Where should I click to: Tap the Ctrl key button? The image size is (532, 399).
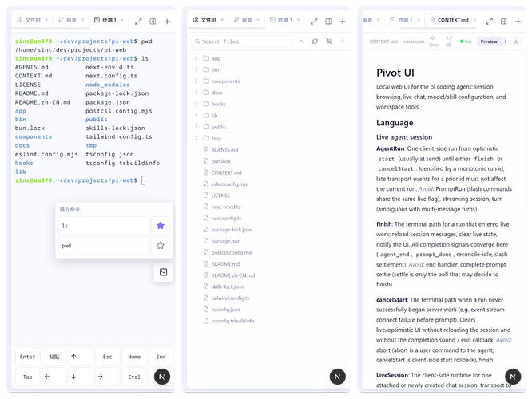134,377
